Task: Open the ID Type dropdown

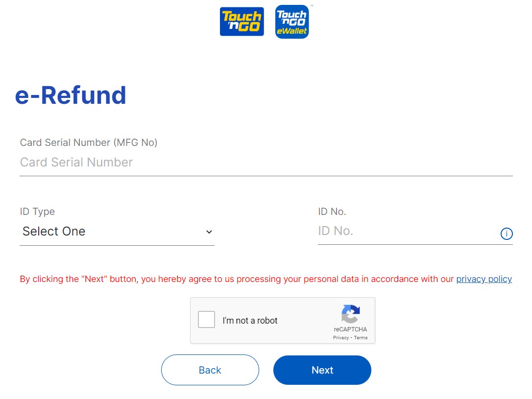Action: pos(117,231)
